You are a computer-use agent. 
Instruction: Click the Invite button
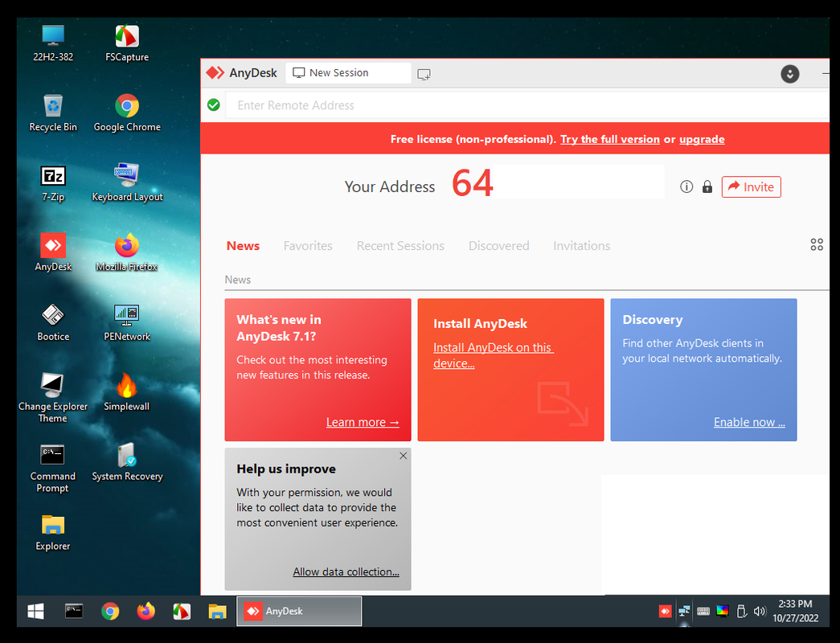coord(751,186)
